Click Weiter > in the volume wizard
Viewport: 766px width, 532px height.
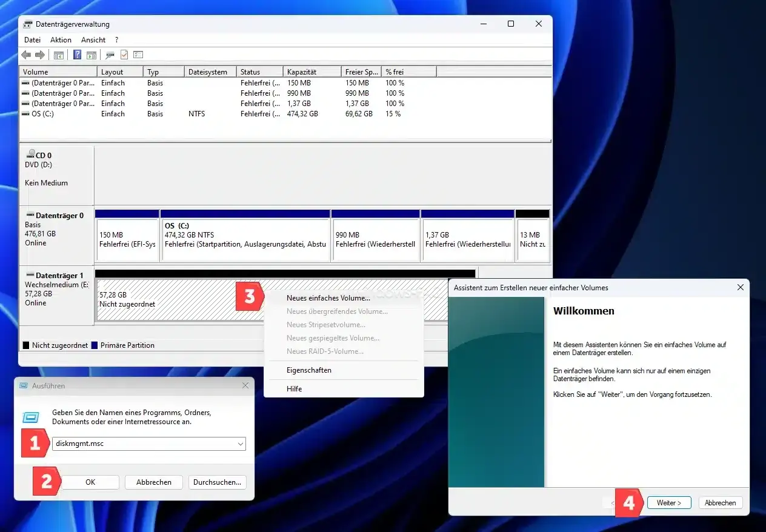[669, 503]
